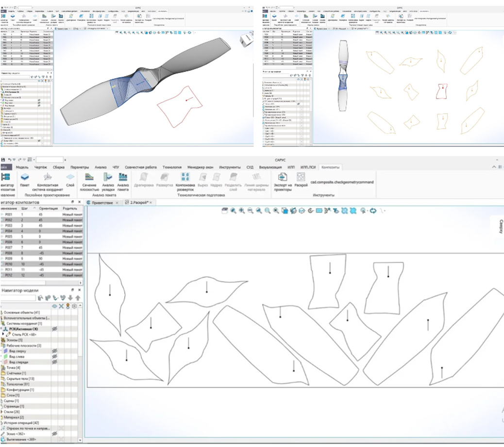Image resolution: width=504 pixels, height=447 pixels.
Task: Click the composites navigator horizontal scrollbar
Action: [x=41, y=283]
